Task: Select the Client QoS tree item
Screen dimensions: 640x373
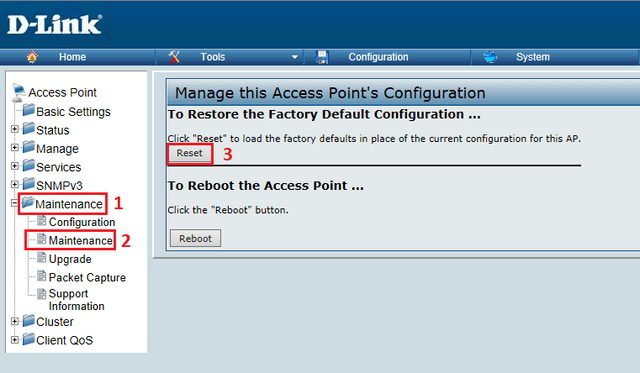Action: click(64, 340)
